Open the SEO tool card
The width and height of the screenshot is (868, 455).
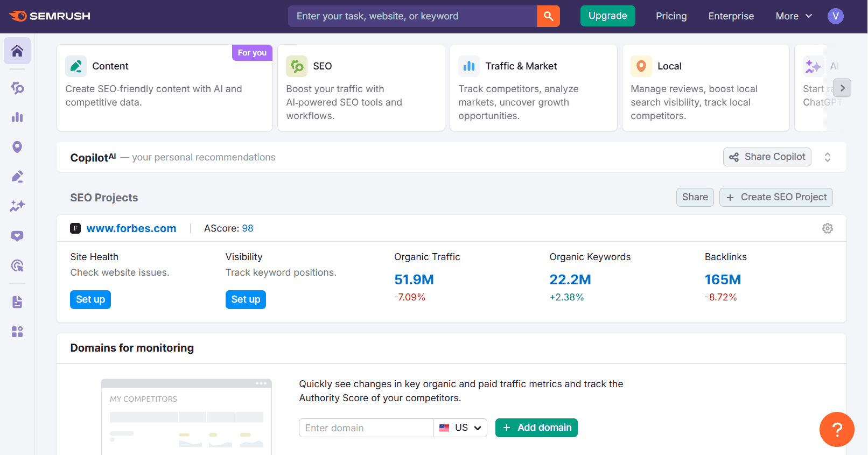click(361, 88)
